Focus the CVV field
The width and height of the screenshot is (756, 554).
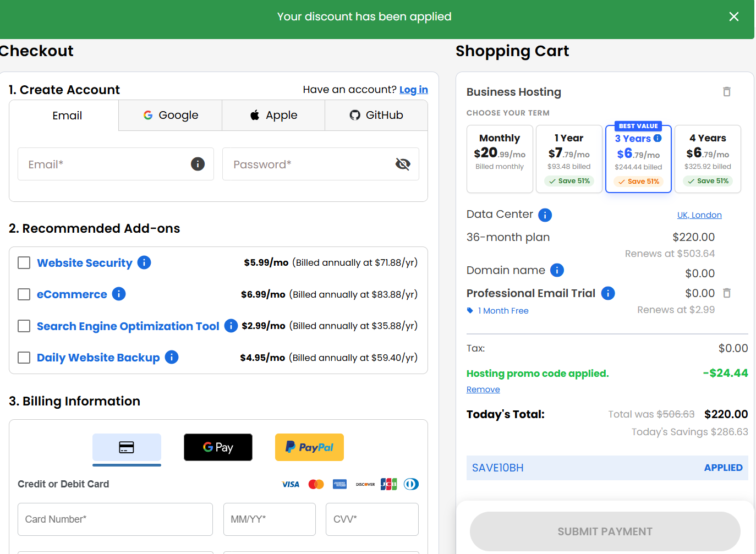(372, 519)
